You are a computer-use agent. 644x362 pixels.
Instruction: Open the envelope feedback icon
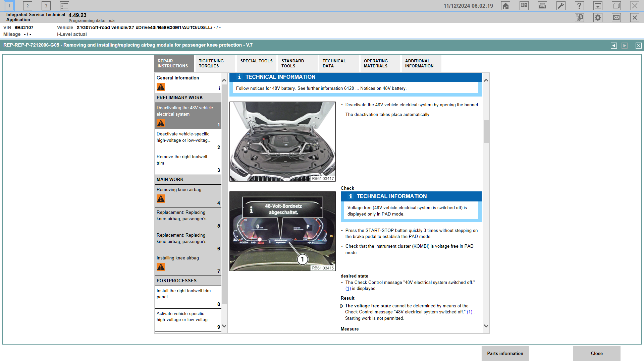pyautogui.click(x=616, y=17)
